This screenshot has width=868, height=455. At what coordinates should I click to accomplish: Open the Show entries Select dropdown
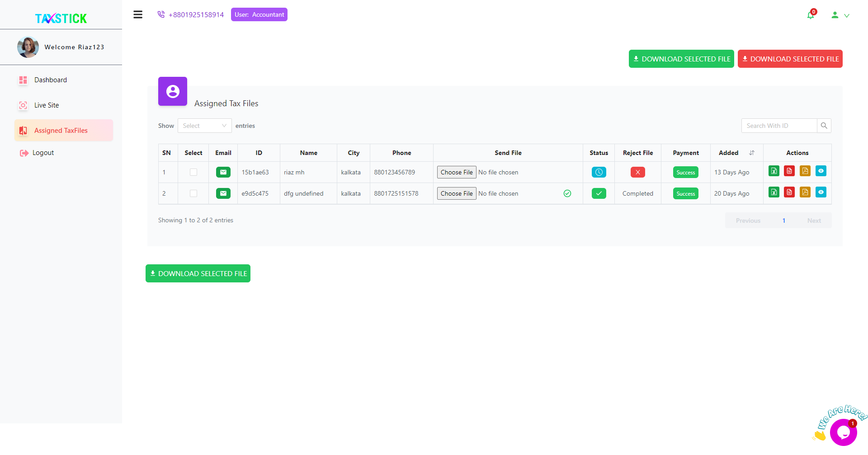coord(204,126)
